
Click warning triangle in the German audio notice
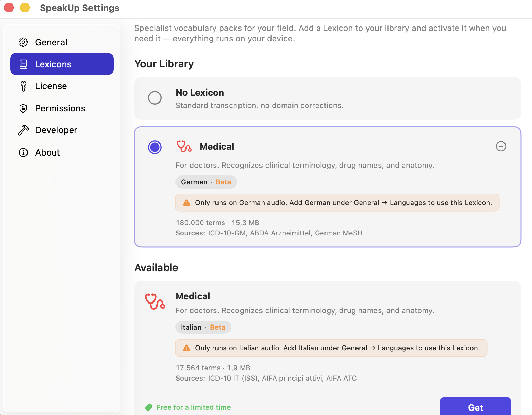187,203
